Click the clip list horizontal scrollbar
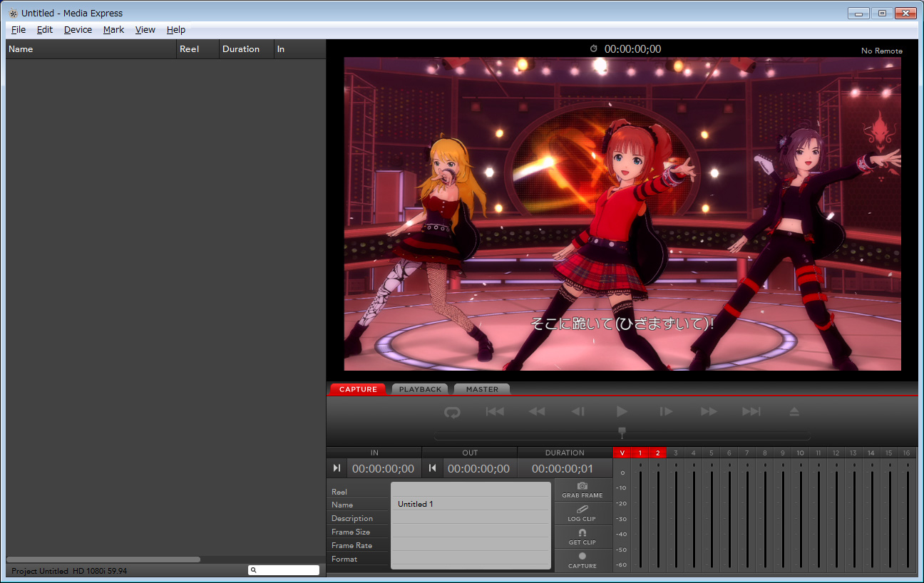Screen dimensions: 924x583 pos(103,559)
